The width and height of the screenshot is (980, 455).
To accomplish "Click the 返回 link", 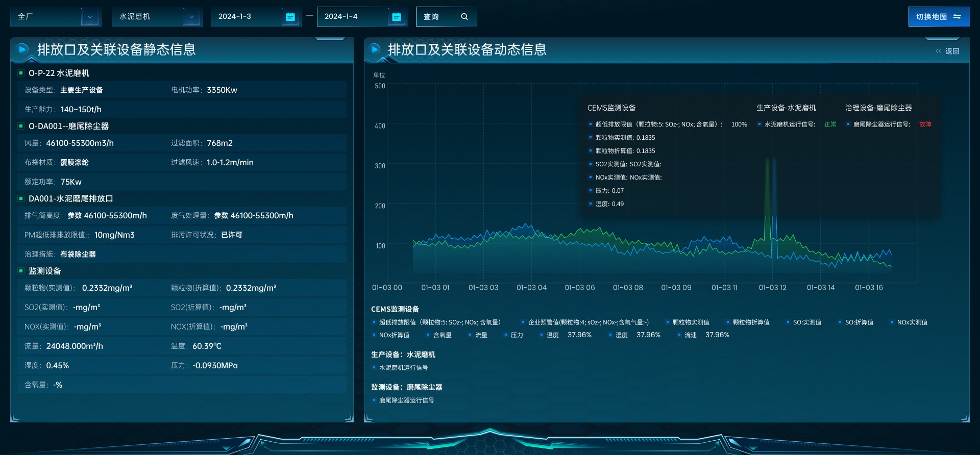I will pyautogui.click(x=952, y=51).
